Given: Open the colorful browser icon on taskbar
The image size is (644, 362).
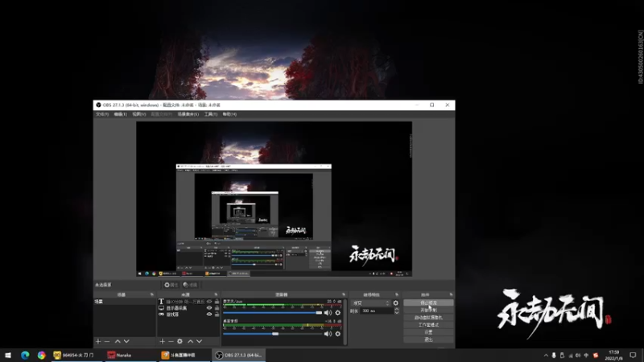Looking at the screenshot, I should point(42,356).
